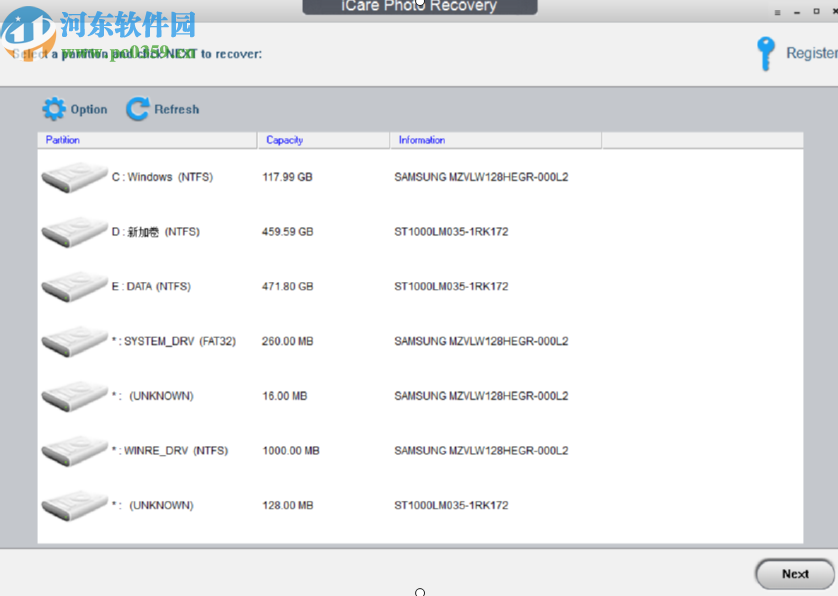838x596 pixels.
Task: Select the E: DATA (NTFS) row text
Action: click(x=151, y=287)
